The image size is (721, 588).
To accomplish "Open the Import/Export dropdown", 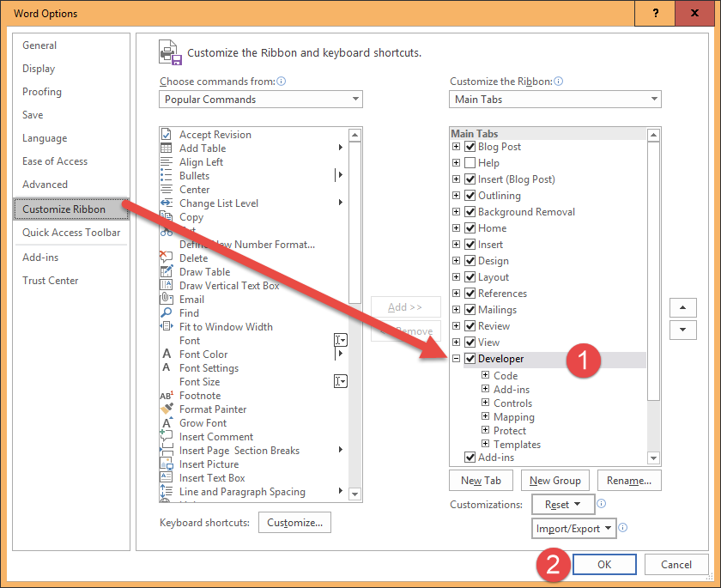I will click(574, 529).
